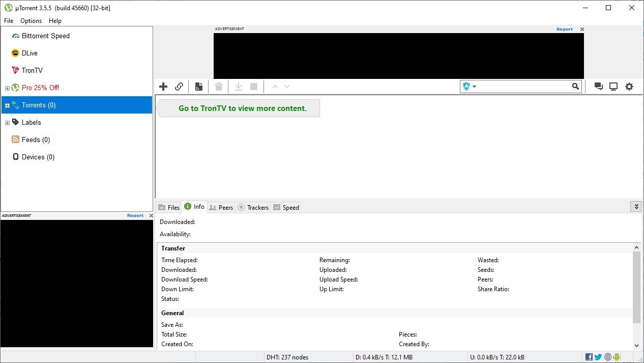The height and width of the screenshot is (363, 644).
Task: Click the Facebook icon in status bar
Action: pos(589,356)
